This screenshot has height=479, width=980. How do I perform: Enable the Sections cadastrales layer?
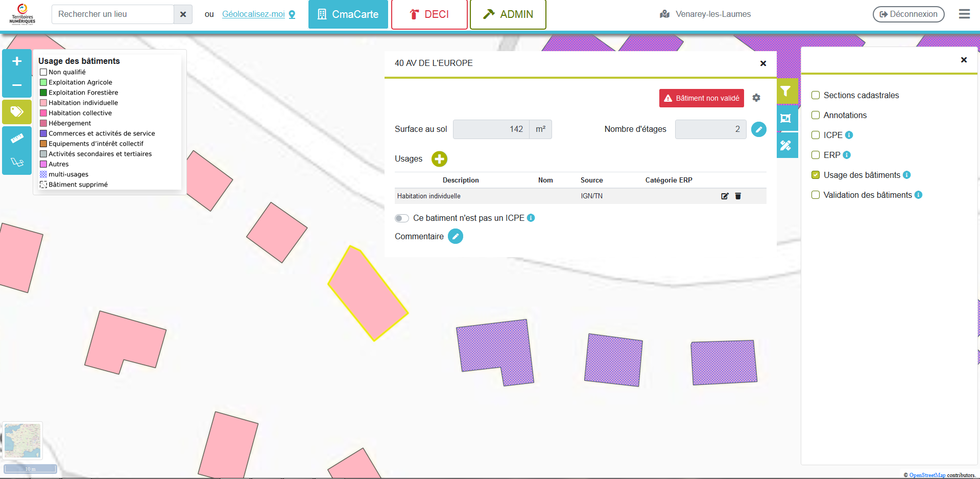pos(816,96)
